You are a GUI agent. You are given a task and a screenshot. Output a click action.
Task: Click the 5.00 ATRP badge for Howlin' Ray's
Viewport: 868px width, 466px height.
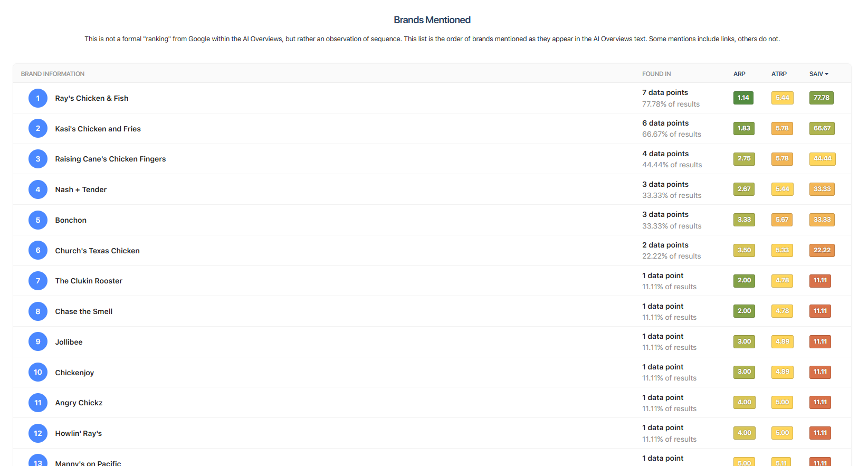click(x=783, y=433)
